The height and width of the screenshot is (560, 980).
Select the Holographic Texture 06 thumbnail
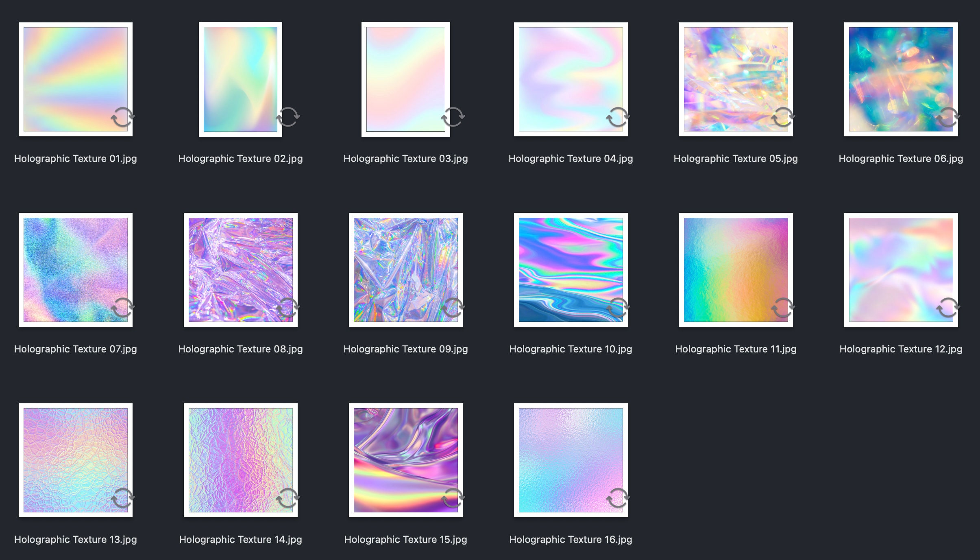pos(901,79)
